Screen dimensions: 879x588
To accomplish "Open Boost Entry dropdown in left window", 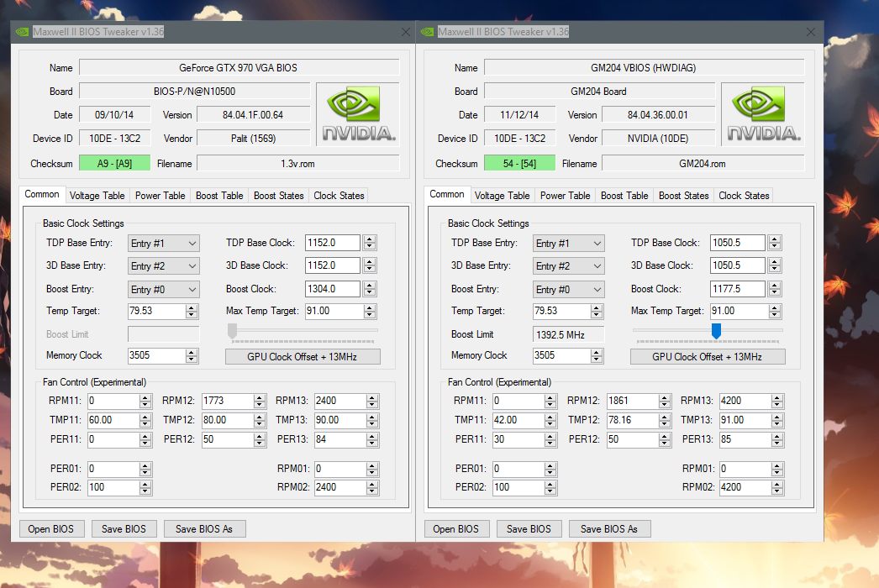I will 163,290.
